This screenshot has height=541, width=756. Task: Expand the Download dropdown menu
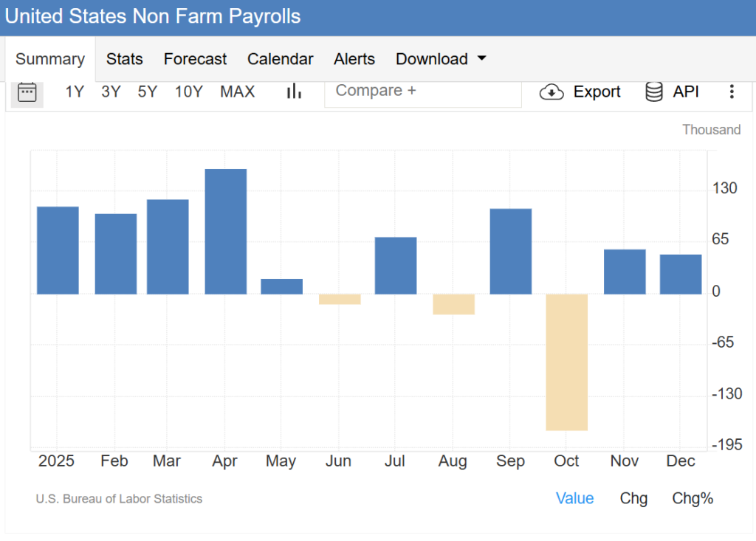441,59
